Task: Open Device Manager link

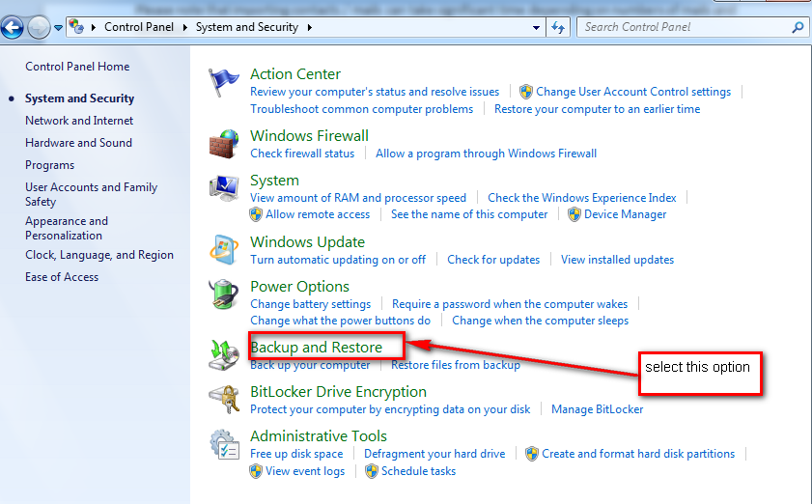Action: click(x=625, y=214)
